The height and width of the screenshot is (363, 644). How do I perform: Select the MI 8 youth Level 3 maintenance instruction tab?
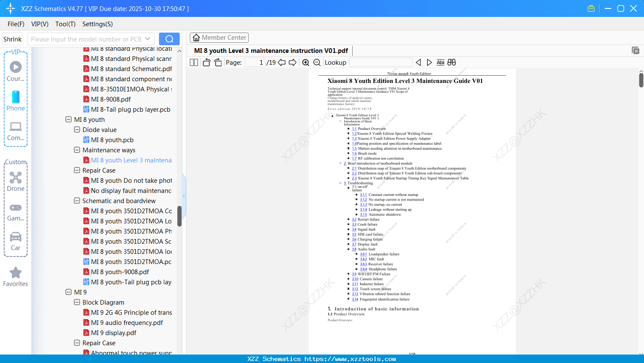[x=271, y=51]
